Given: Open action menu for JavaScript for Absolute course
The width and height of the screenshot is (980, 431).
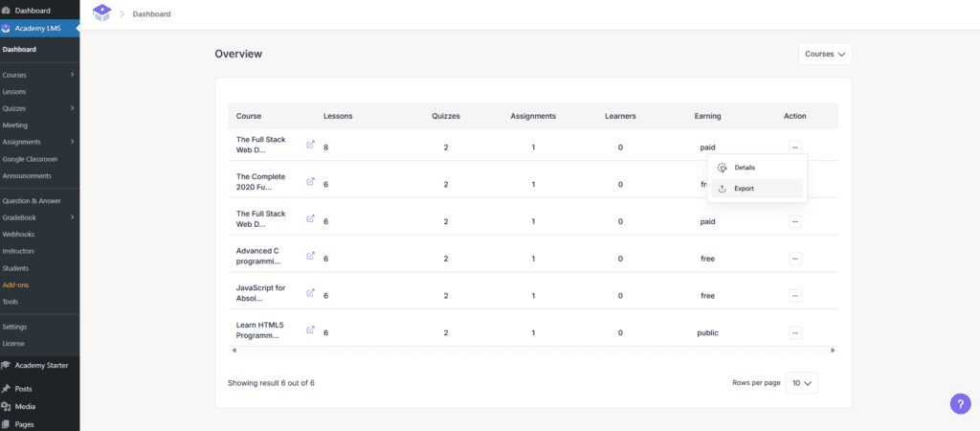Looking at the screenshot, I should 794,295.
